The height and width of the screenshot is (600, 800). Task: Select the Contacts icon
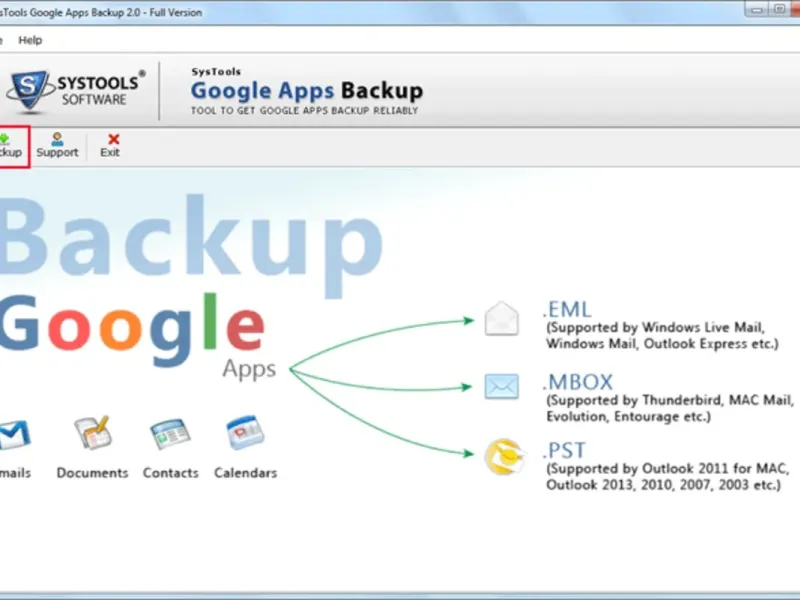pyautogui.click(x=170, y=434)
